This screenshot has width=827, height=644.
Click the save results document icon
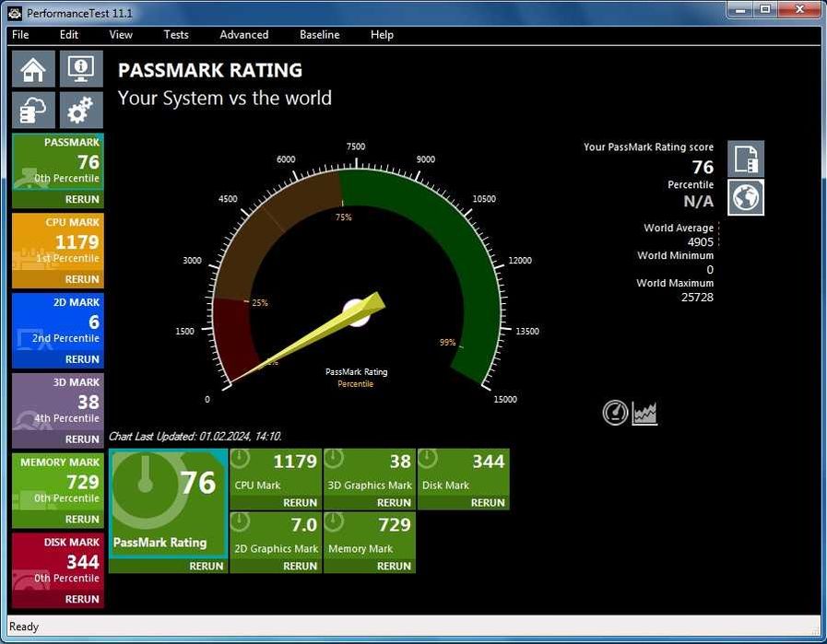pyautogui.click(x=746, y=158)
